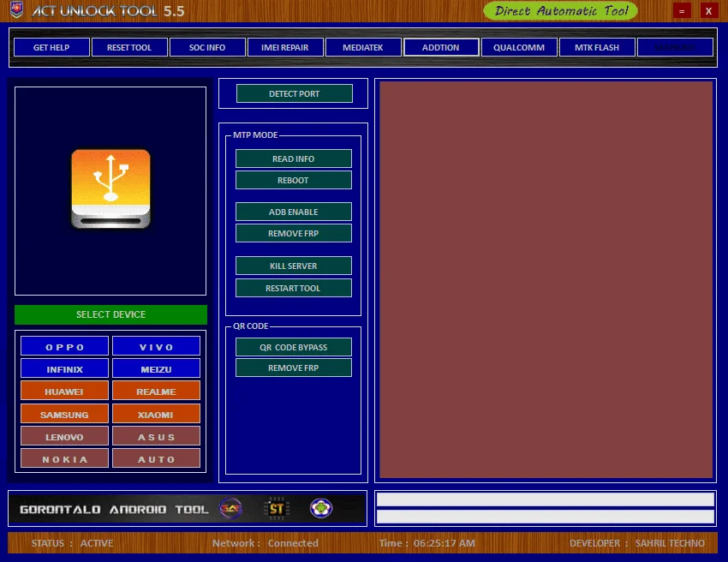Select the ADDTION tab
Image resolution: width=728 pixels, height=562 pixels.
pos(441,47)
